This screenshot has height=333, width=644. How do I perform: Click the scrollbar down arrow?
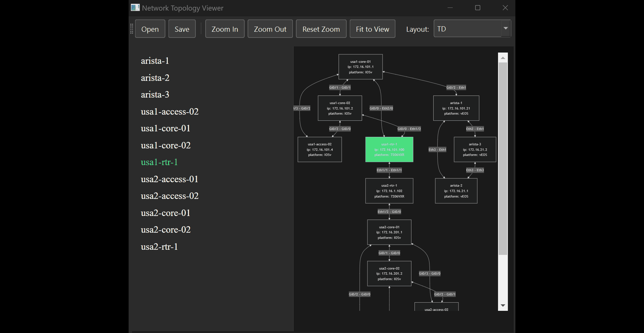[x=502, y=305]
